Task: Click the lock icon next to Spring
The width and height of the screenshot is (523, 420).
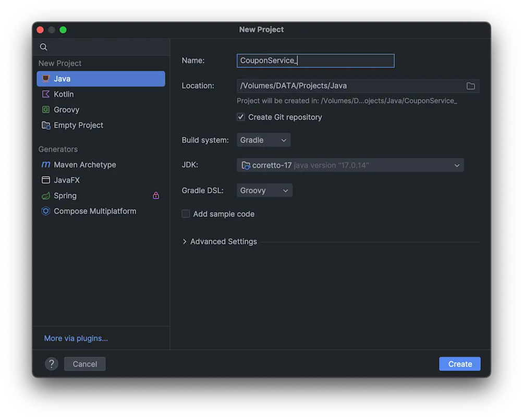Action: (x=155, y=195)
